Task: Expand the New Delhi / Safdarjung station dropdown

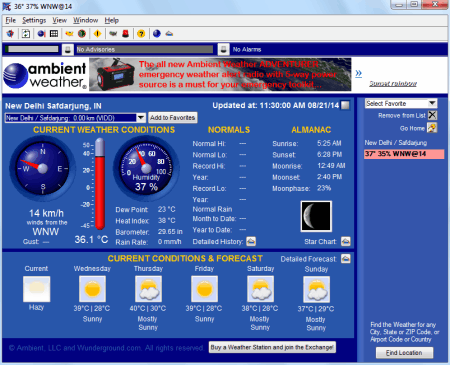Action: pyautogui.click(x=141, y=118)
